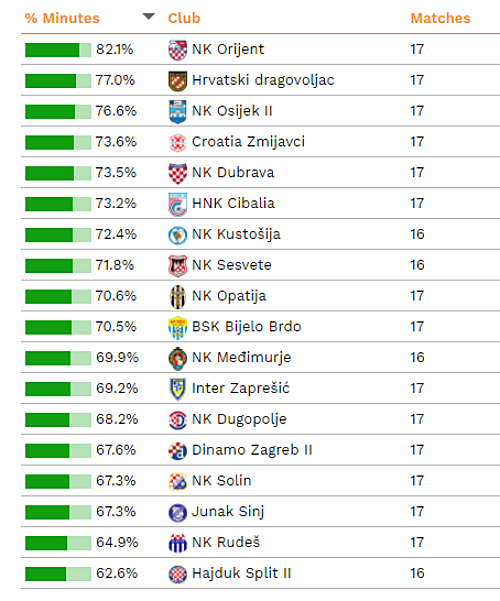500x601 pixels.
Task: Click the Croatia Zmijavci club logo
Action: pos(178,143)
